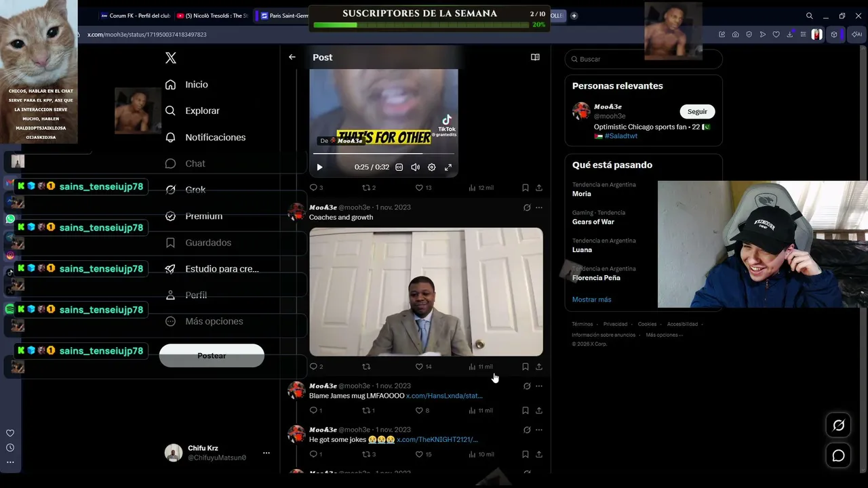Toggle captions on the video player
The height and width of the screenshot is (488, 868).
coord(399,167)
